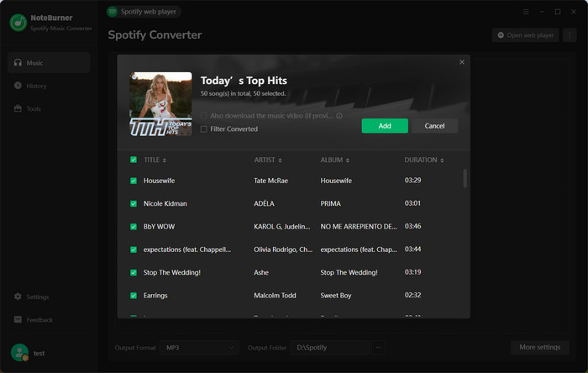The height and width of the screenshot is (373, 588).
Task: Click the NoteBurner logo icon
Action: [18, 23]
